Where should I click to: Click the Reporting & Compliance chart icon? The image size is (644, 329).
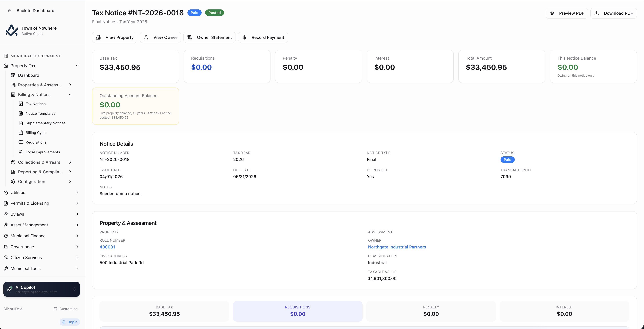point(13,172)
